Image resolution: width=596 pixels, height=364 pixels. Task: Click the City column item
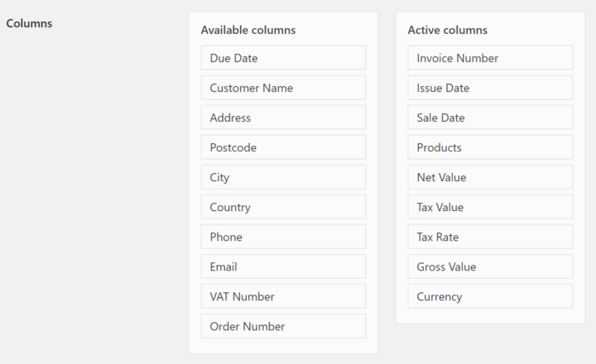click(283, 177)
